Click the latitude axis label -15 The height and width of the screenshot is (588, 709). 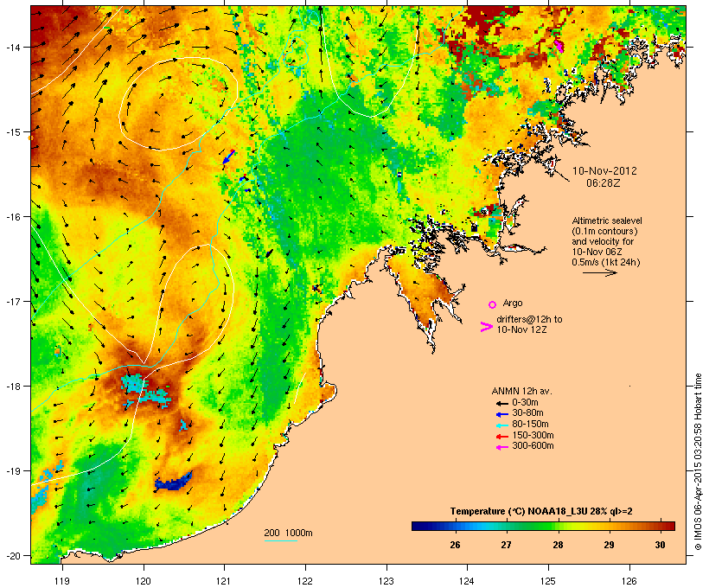click(13, 132)
